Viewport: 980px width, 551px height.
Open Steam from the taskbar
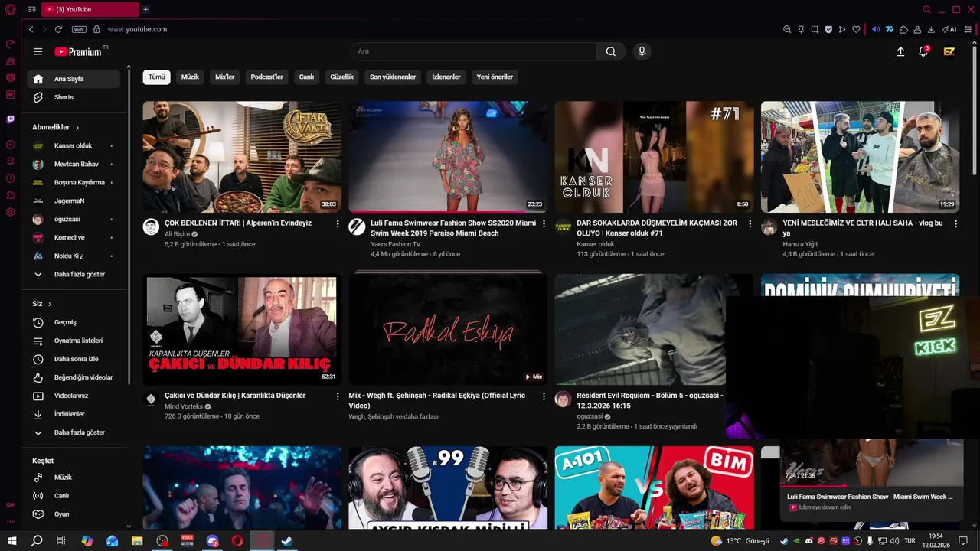tap(287, 541)
